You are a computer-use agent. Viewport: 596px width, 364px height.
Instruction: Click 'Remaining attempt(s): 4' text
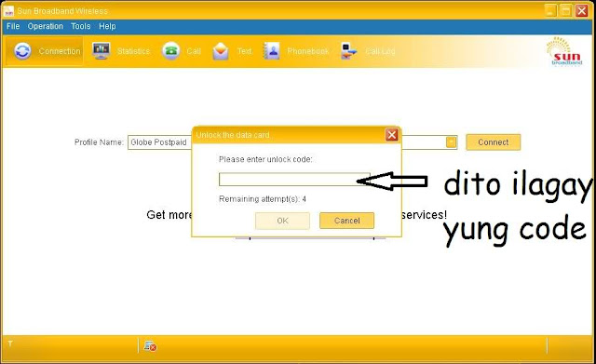point(263,199)
